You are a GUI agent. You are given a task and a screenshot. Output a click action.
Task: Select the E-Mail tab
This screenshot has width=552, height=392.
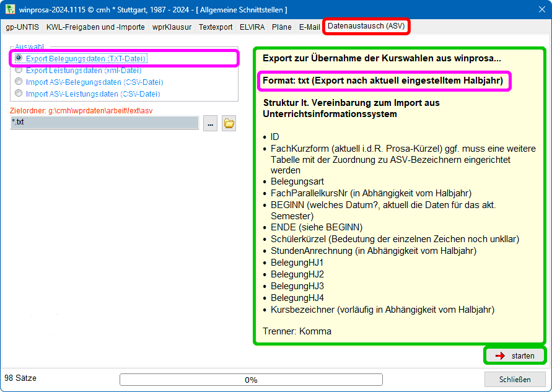(309, 27)
